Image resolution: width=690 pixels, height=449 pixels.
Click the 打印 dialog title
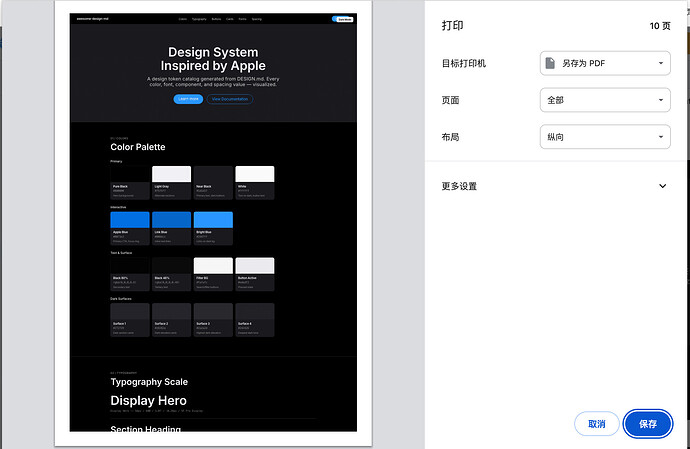(x=452, y=26)
